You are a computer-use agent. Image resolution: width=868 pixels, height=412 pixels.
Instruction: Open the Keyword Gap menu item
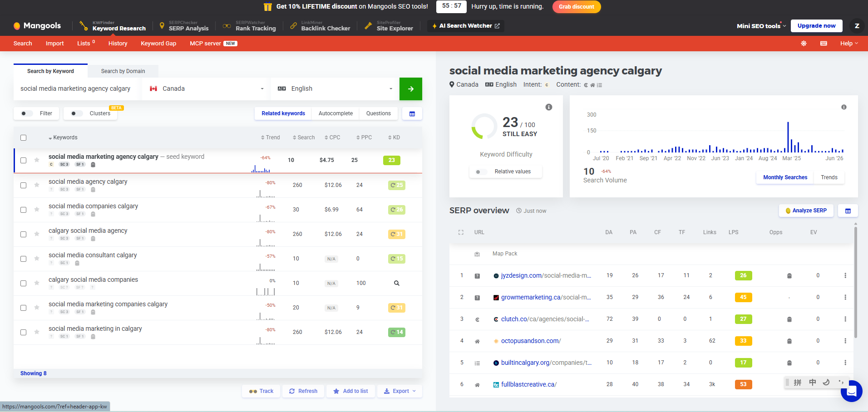pos(158,44)
